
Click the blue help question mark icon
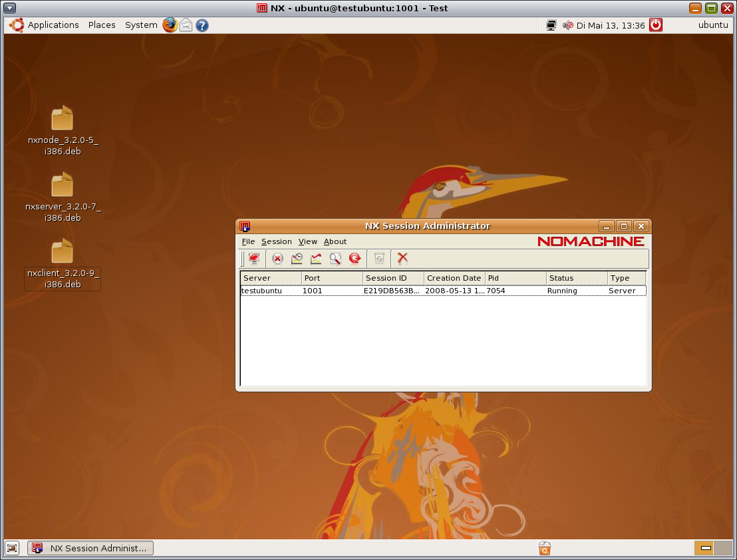click(x=202, y=25)
